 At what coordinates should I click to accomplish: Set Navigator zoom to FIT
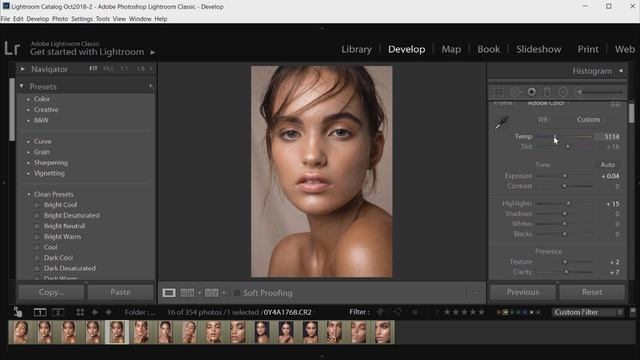(x=93, y=69)
